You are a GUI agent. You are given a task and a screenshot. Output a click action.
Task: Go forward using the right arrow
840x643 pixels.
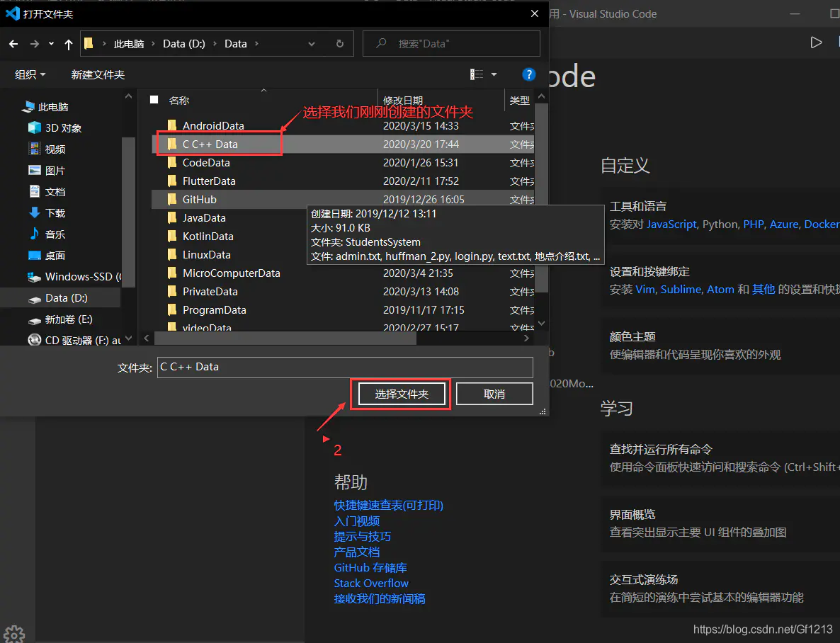tap(34, 44)
